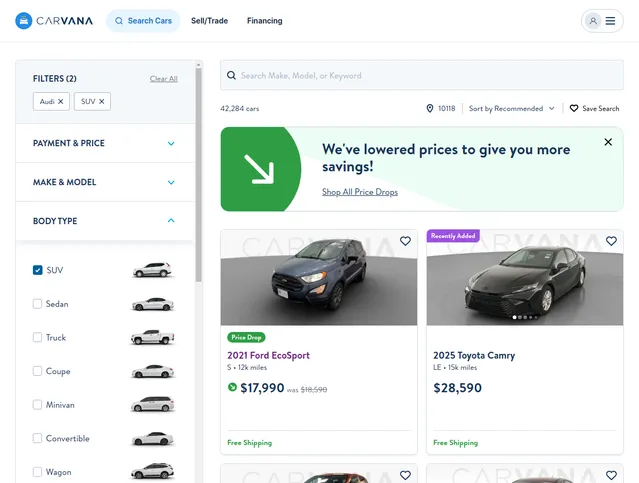Enable the Truck body type checkbox
The image size is (639, 483).
click(37, 337)
